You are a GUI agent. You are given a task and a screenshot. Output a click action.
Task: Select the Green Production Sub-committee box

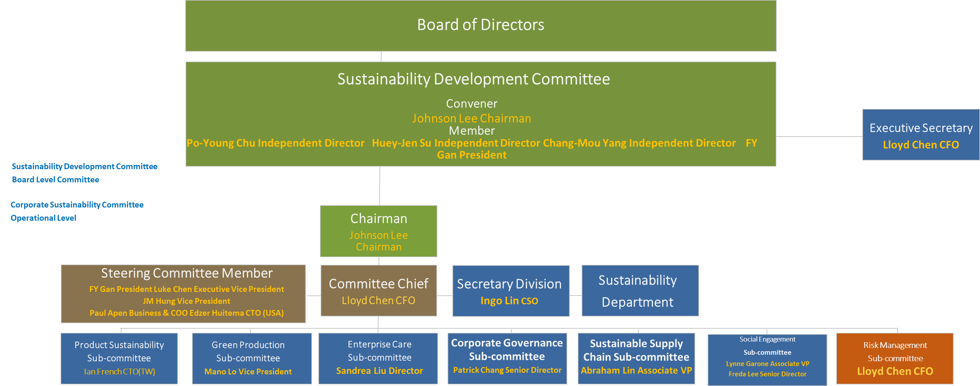point(251,358)
